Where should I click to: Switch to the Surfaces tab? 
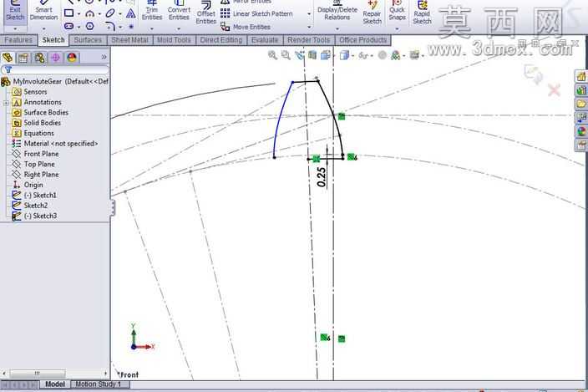coord(88,40)
